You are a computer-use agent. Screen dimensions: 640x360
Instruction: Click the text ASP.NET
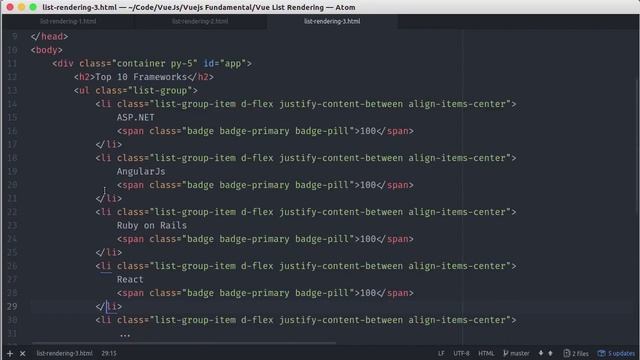pos(136,118)
